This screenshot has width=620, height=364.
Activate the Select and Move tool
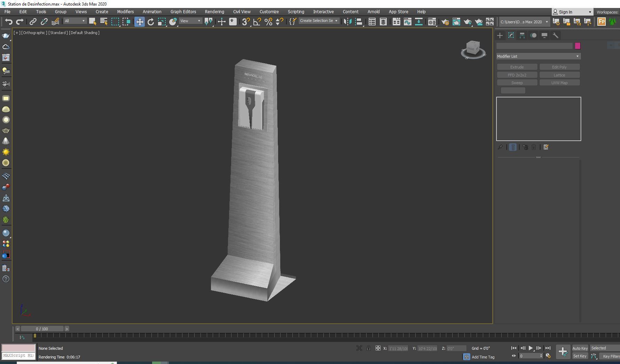click(139, 22)
